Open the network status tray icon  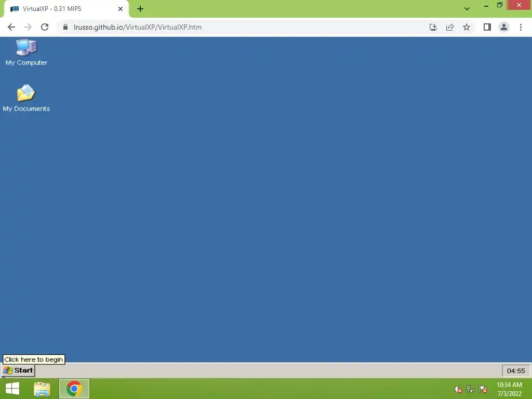coord(471,389)
